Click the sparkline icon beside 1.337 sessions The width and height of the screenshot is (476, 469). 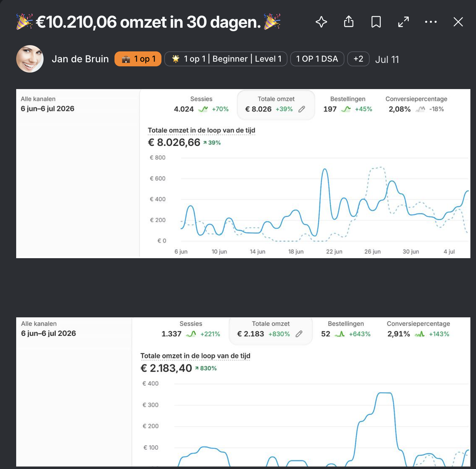(x=191, y=334)
